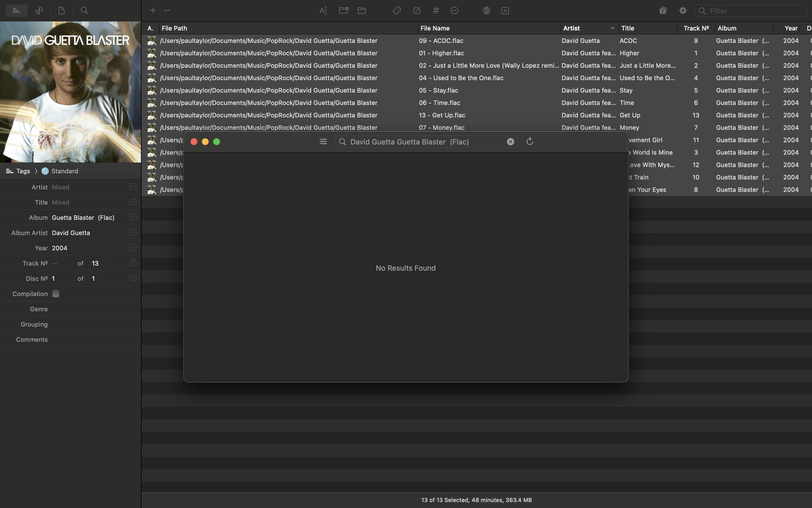Open the find and replace sidebar tab
The width and height of the screenshot is (812, 508).
coord(84,10)
